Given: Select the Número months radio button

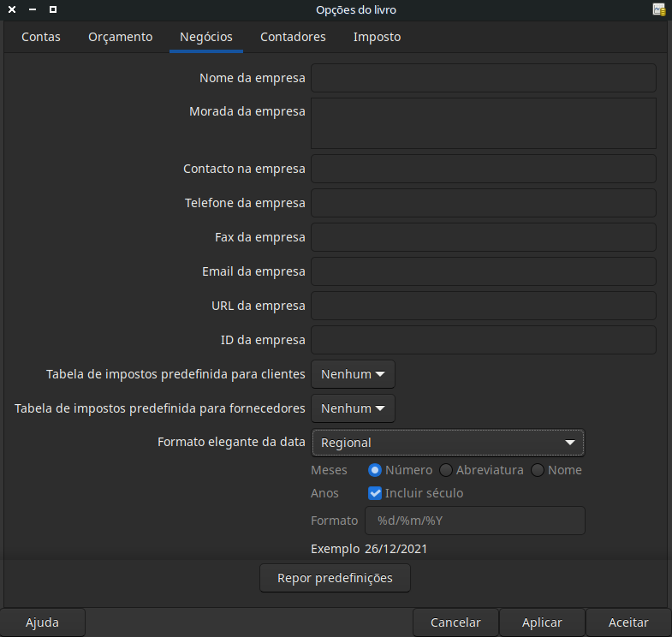Looking at the screenshot, I should pyautogui.click(x=374, y=470).
